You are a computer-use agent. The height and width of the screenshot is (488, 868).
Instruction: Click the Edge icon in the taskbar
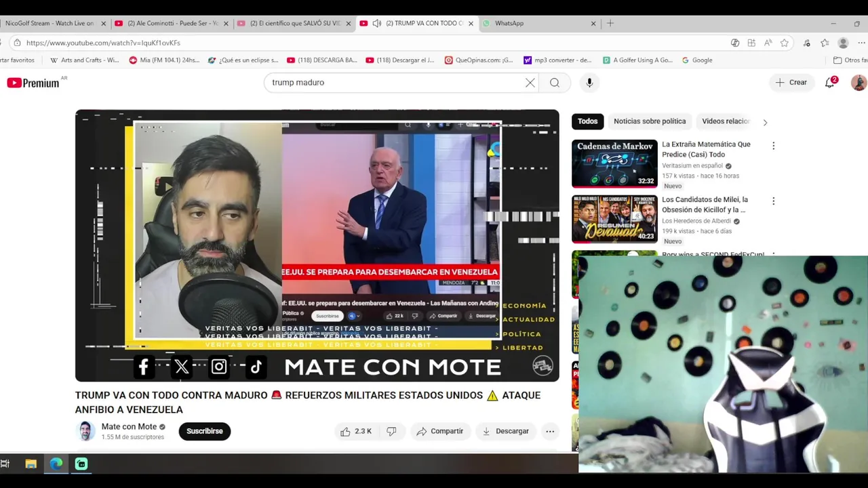(x=56, y=464)
